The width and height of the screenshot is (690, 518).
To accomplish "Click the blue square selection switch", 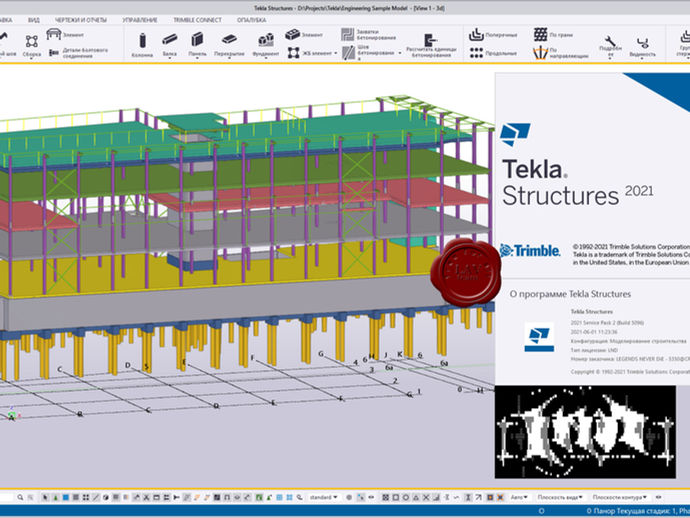I will point(66,497).
